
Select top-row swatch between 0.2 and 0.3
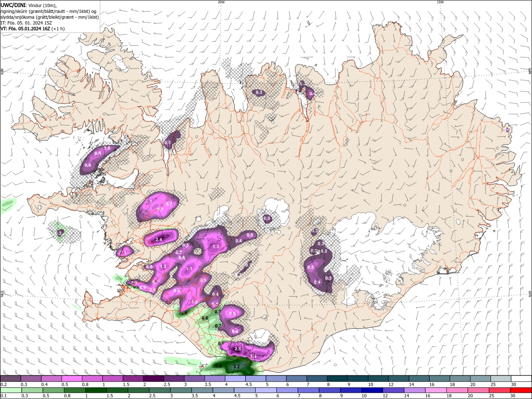(x=10, y=379)
